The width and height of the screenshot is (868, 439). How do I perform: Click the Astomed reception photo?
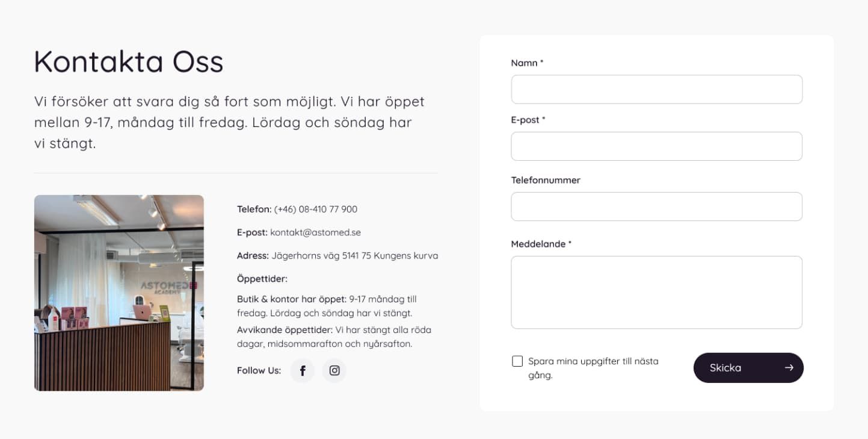tap(119, 293)
